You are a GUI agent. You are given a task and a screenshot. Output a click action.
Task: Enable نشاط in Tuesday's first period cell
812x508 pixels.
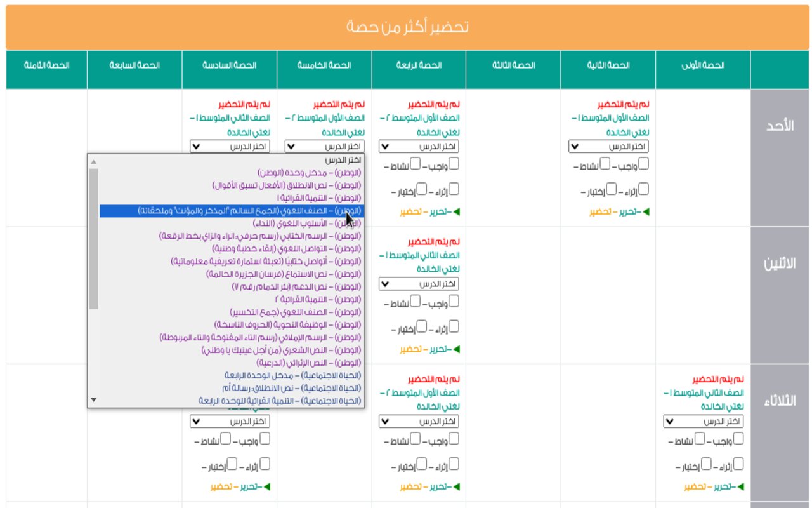click(x=700, y=439)
